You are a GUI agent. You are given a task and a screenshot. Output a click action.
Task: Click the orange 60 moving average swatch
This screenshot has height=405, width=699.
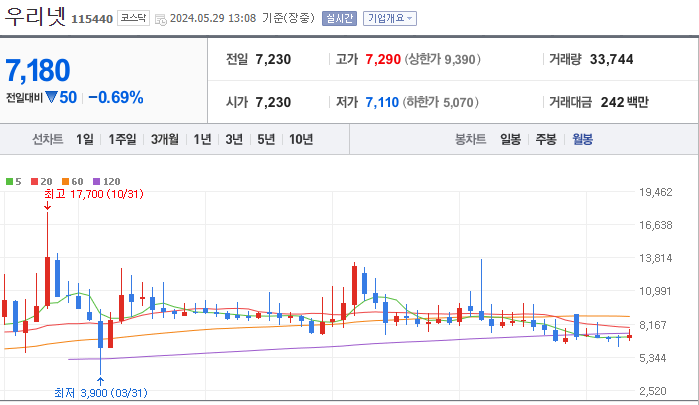point(66,182)
